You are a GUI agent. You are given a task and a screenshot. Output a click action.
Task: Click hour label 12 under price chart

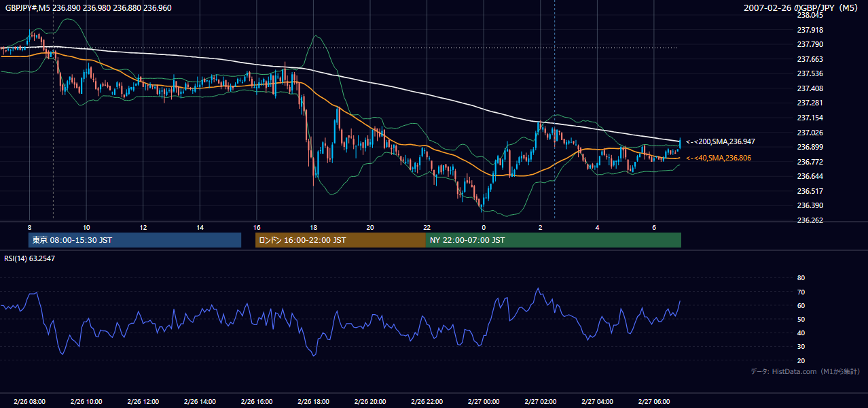coord(143,227)
